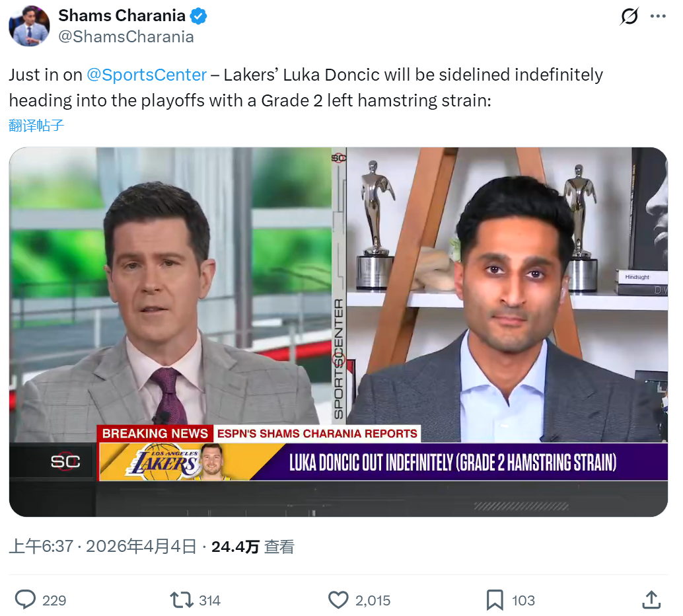The height and width of the screenshot is (616, 683).
Task: Toggle the bookmark icon
Action: tap(495, 600)
